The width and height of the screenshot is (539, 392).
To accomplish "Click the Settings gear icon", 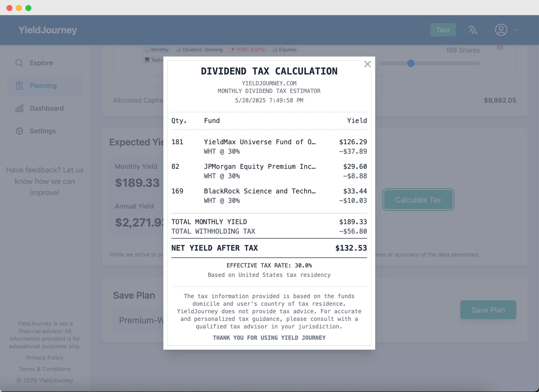I will pyautogui.click(x=19, y=131).
